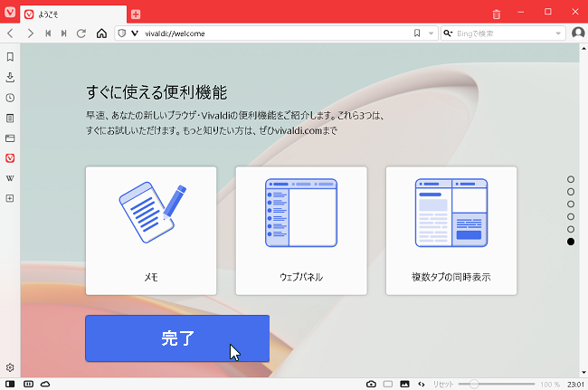Screen dimensions: 588x390
Task: Open Wikipedia web panel
Action: [x=10, y=178]
